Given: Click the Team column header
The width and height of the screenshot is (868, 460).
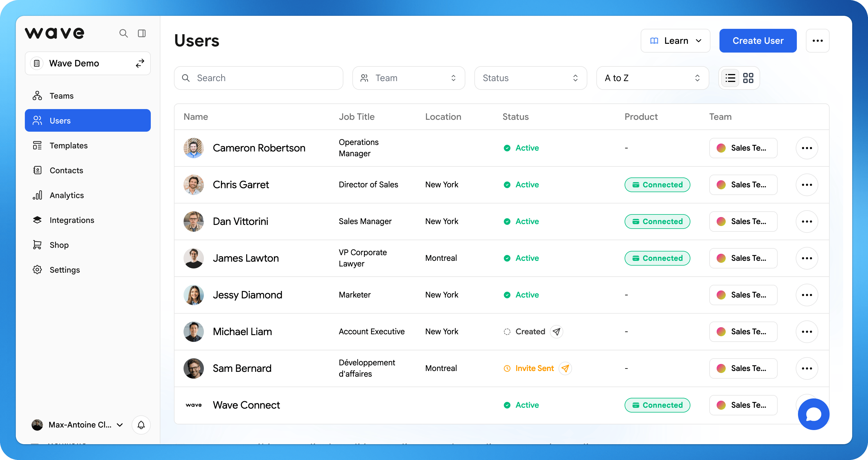Looking at the screenshot, I should click(x=720, y=117).
